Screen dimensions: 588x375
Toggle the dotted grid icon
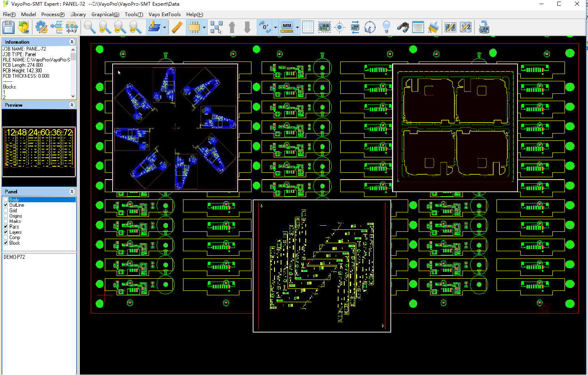[x=308, y=28]
